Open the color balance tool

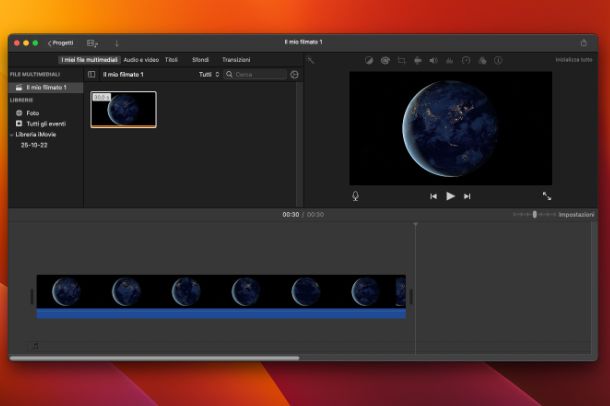point(369,60)
